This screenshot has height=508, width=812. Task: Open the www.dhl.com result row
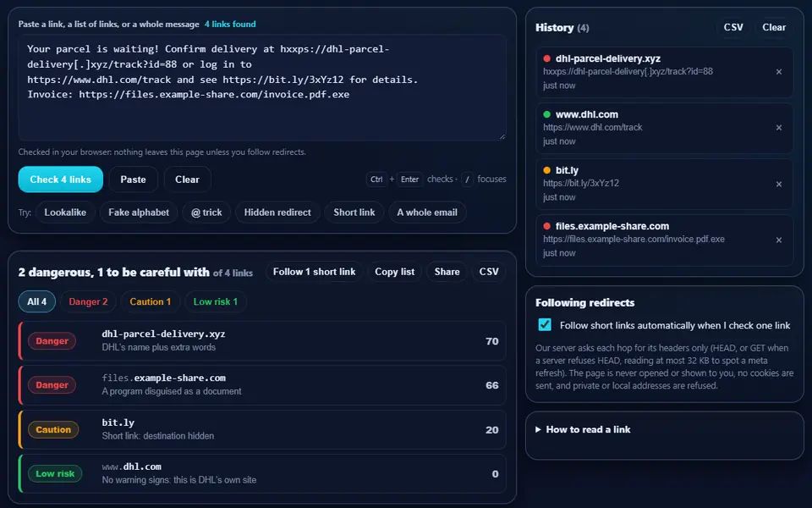click(262, 474)
